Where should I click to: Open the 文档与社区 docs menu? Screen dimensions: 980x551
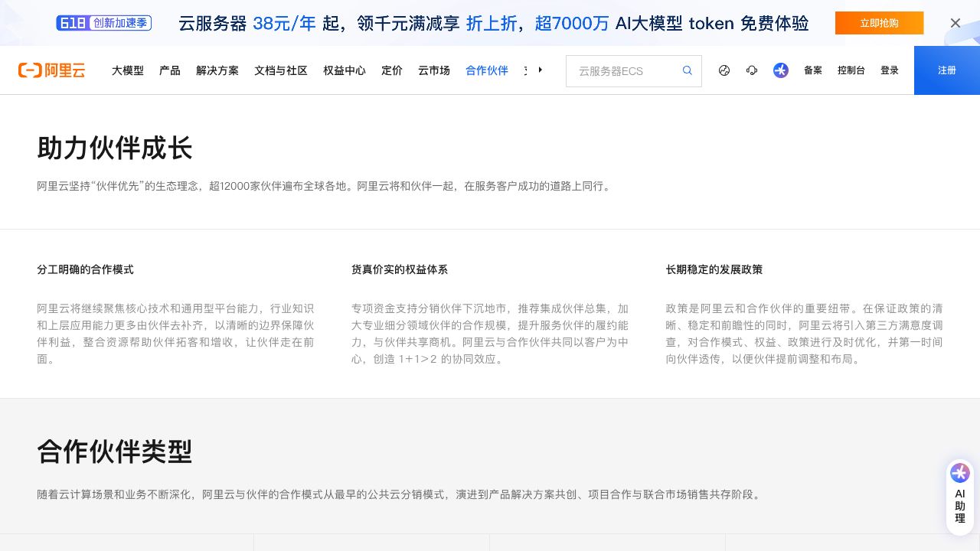point(280,70)
